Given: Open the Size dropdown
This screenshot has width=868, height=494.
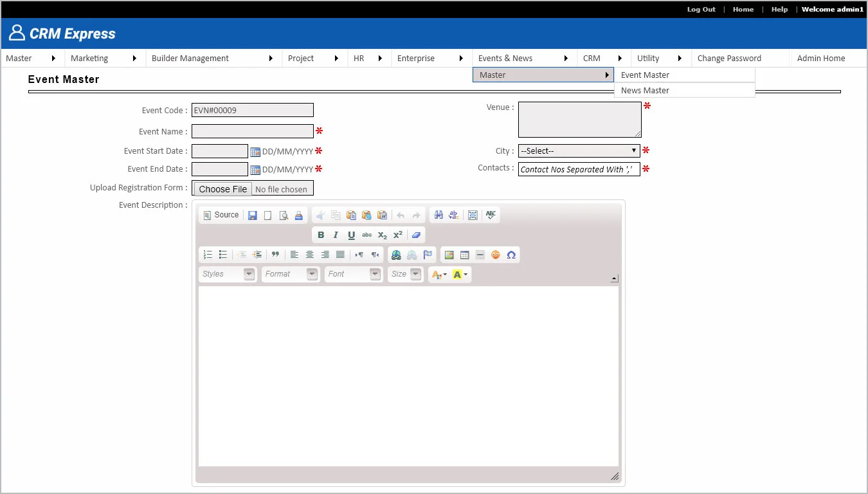Looking at the screenshot, I should tap(406, 274).
